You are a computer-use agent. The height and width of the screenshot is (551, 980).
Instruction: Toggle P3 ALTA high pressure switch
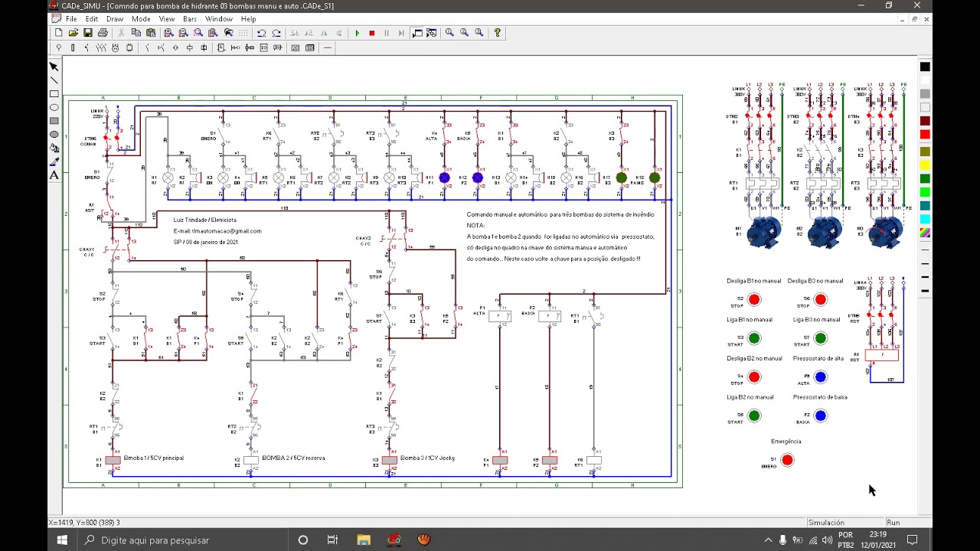(821, 377)
